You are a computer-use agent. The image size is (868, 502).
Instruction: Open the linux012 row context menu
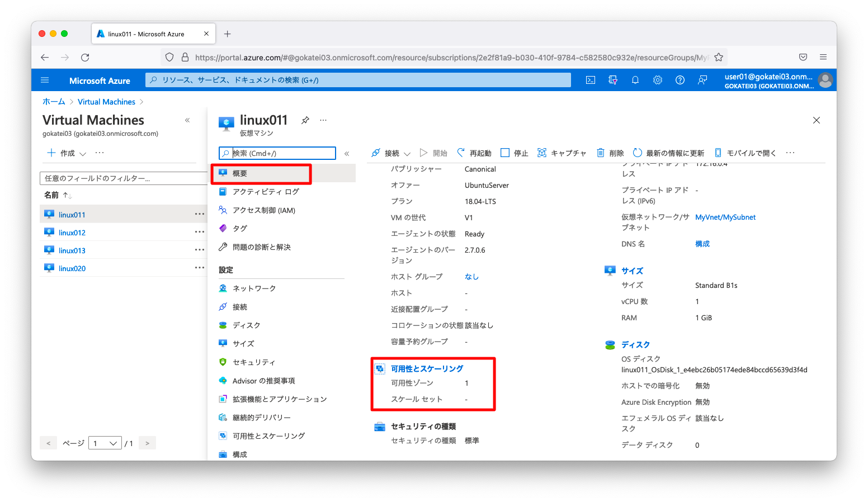pos(200,232)
